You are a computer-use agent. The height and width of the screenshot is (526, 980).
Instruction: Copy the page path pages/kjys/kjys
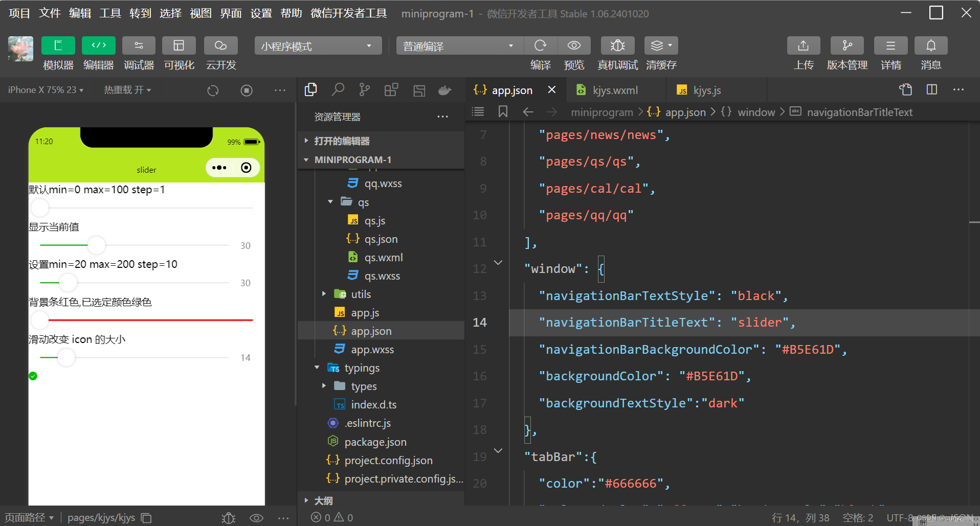pyautogui.click(x=146, y=518)
